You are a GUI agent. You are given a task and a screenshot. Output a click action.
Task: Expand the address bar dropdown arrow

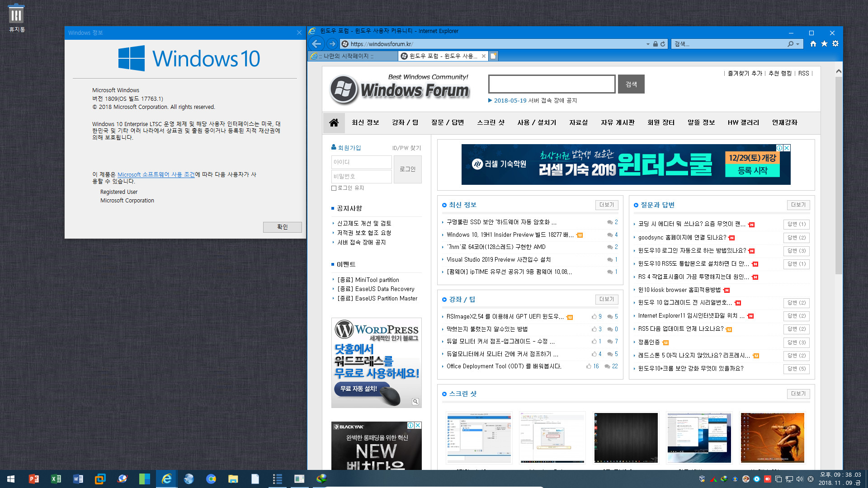tap(648, 44)
